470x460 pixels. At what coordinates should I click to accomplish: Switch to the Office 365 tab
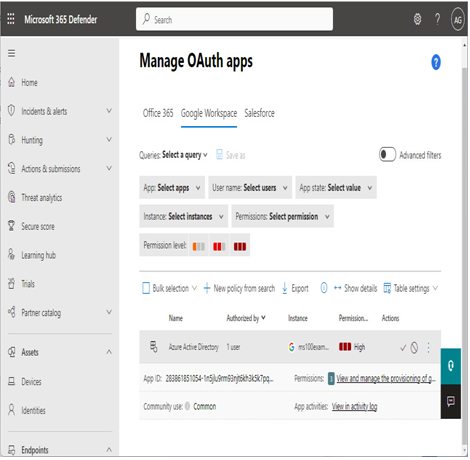[x=158, y=113]
